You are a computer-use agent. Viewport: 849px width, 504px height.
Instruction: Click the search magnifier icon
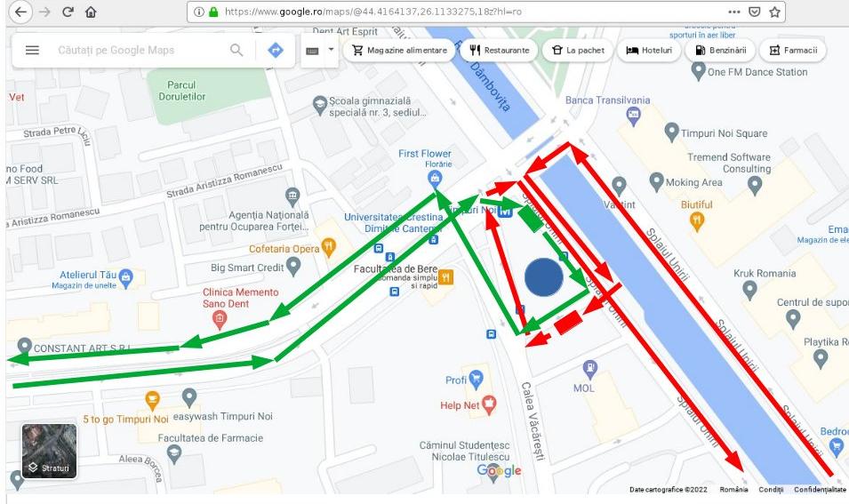(236, 51)
